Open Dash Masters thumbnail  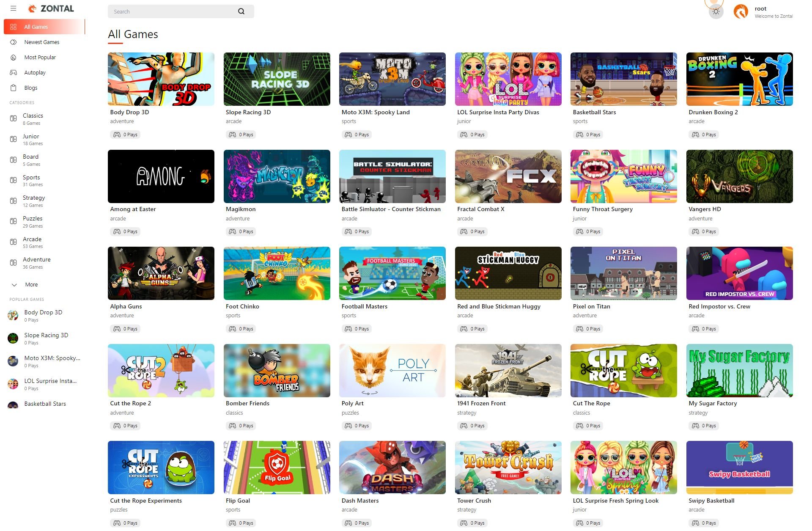[392, 468]
